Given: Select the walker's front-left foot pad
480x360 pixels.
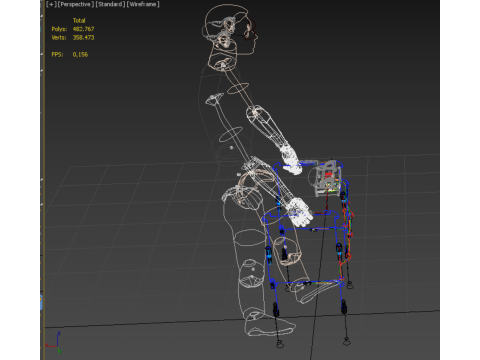Looking at the screenshot, I should coord(280,343).
